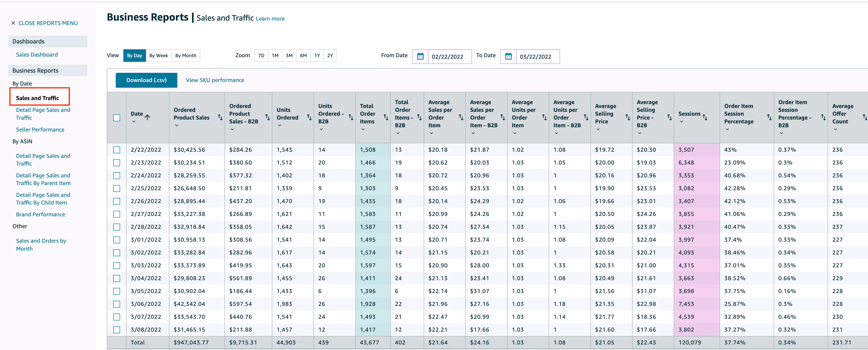The image size is (868, 350).
Task: Check the select-all header checkbox
Action: coord(117,118)
